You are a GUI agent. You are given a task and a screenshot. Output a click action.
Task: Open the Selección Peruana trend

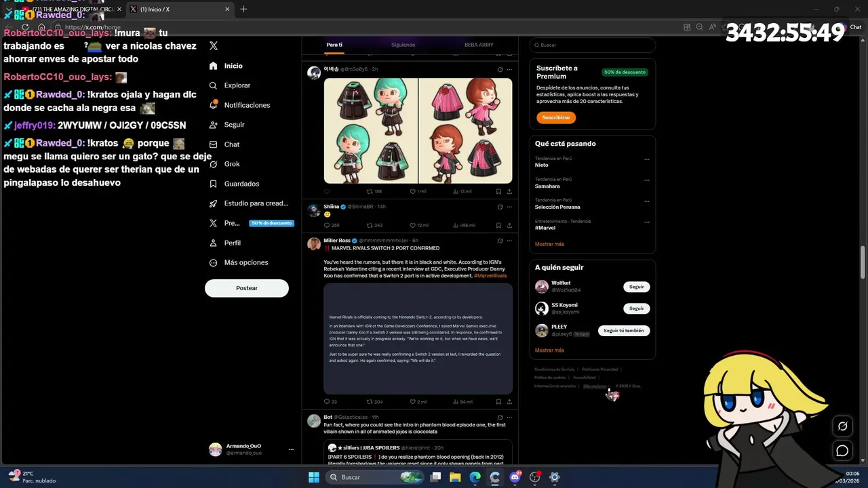tap(557, 207)
